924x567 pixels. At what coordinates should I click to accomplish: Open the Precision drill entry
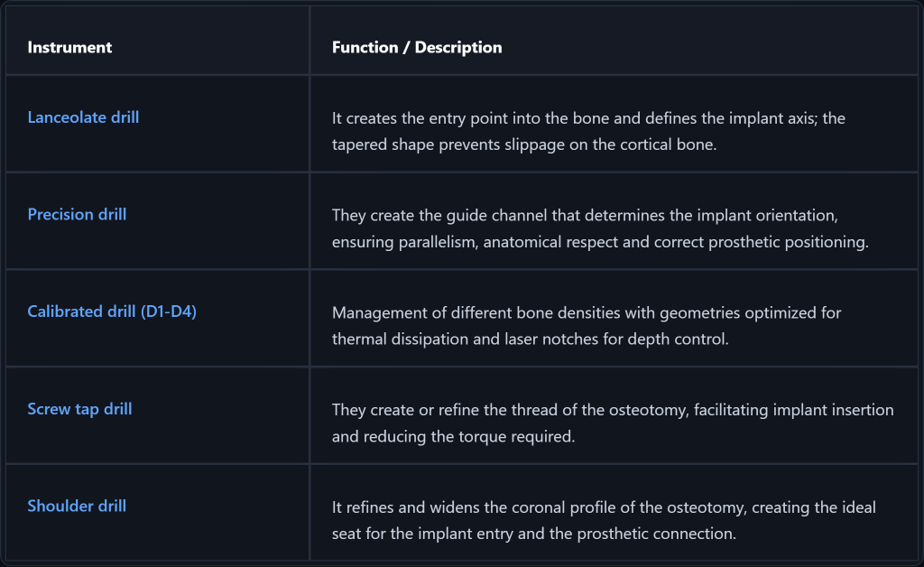(x=77, y=215)
